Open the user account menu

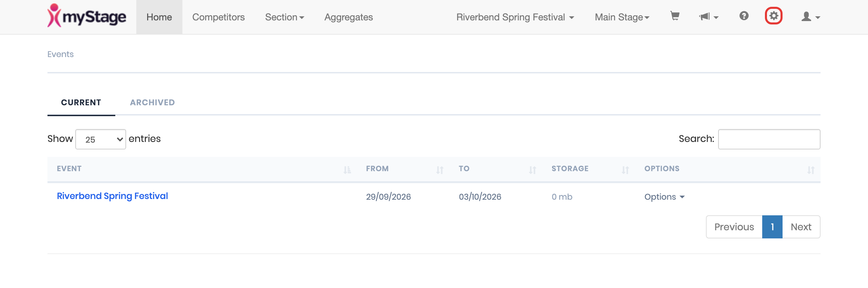(x=811, y=17)
